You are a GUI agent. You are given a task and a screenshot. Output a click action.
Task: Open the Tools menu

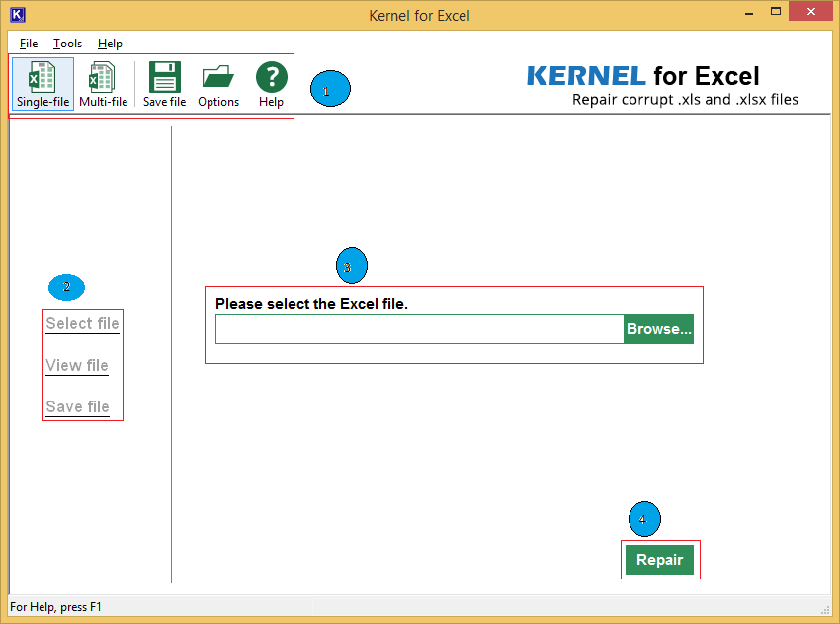[x=67, y=44]
